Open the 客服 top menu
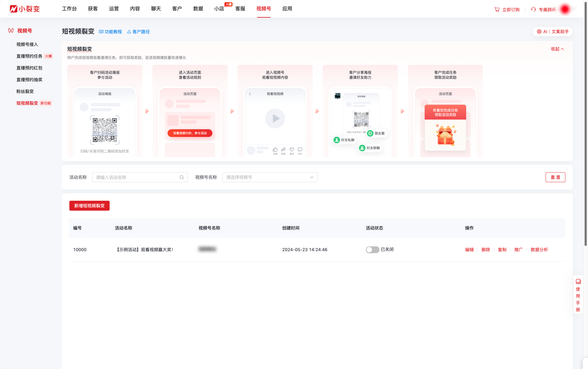Viewport: 588px width, 369px height. 240,9
